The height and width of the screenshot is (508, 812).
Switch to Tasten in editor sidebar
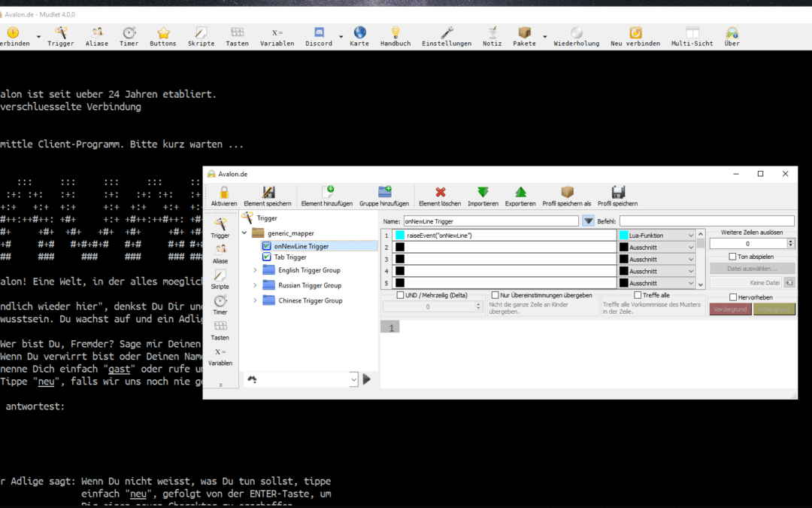[220, 330]
